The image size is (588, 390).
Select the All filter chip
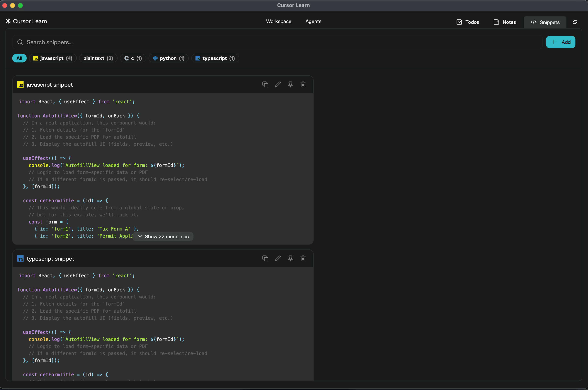click(x=19, y=58)
